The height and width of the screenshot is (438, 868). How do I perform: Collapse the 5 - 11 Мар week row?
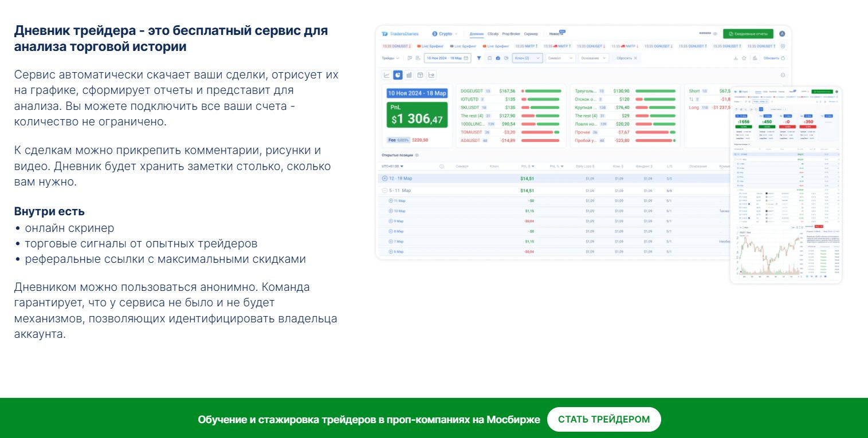point(385,190)
